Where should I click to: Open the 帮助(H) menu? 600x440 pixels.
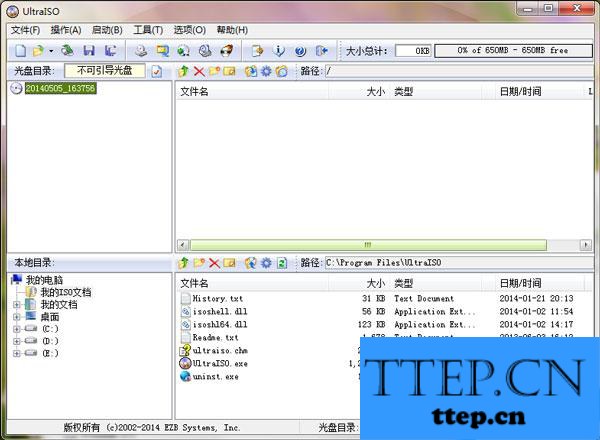point(232,30)
